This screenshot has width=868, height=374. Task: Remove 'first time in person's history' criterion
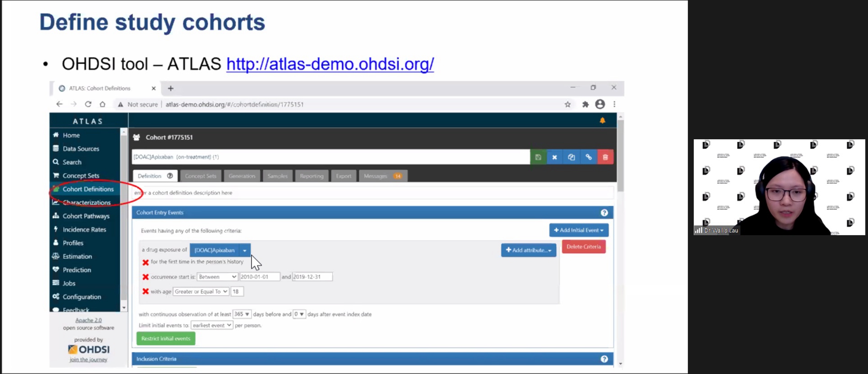click(146, 262)
